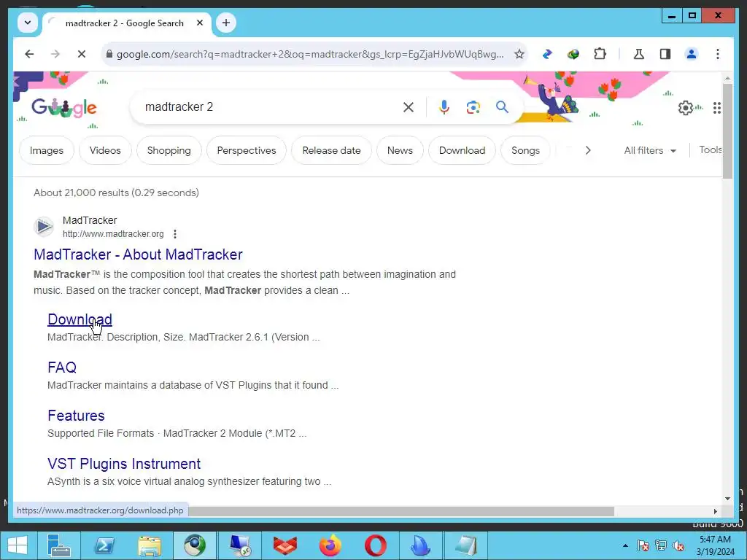Image resolution: width=747 pixels, height=560 pixels.
Task: Click the vertical scrollbar thumb
Action: [x=727, y=131]
